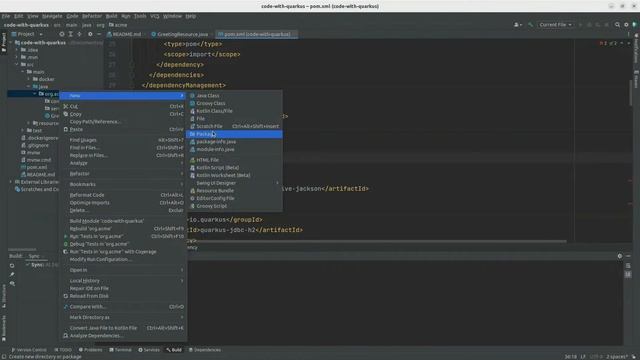Select Reformat Code in context menu

[123, 195]
